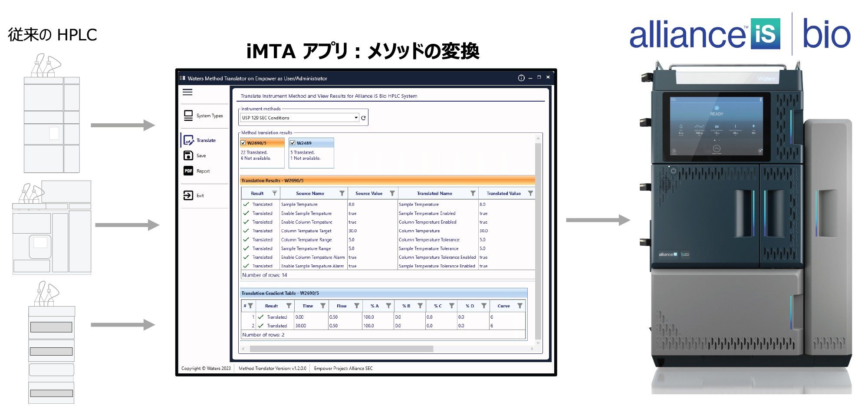Click the scroll up arrow in the results pane
The height and width of the screenshot is (419, 868).
[x=538, y=139]
